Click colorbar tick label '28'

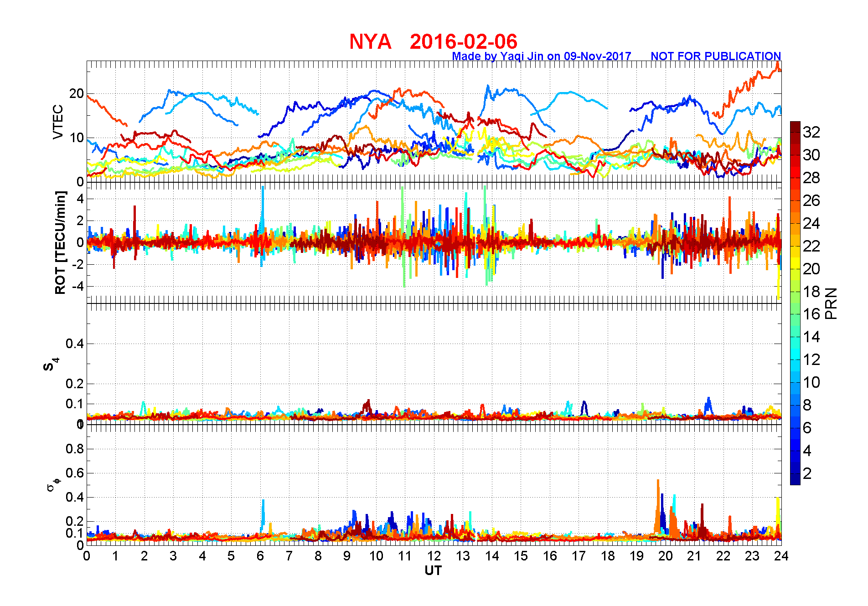[x=811, y=178]
